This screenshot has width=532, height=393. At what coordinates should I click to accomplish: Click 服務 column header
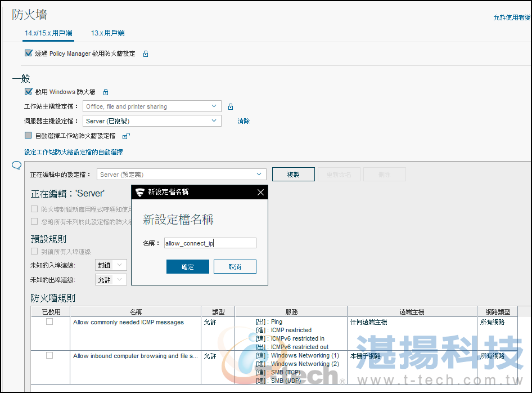[291, 311]
